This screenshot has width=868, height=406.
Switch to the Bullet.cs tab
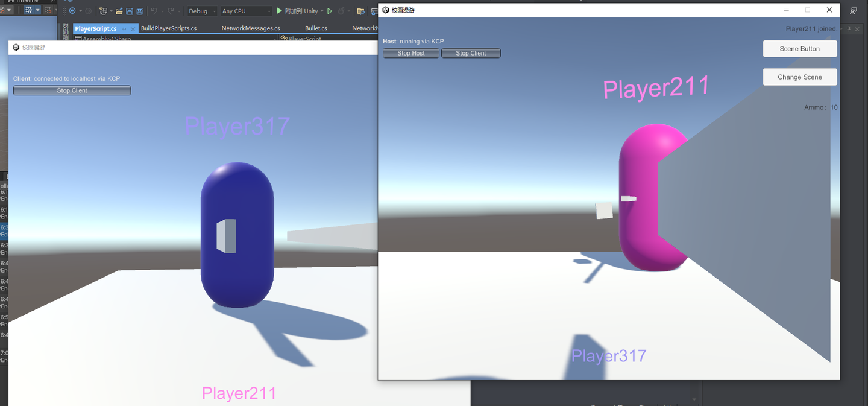tap(316, 28)
